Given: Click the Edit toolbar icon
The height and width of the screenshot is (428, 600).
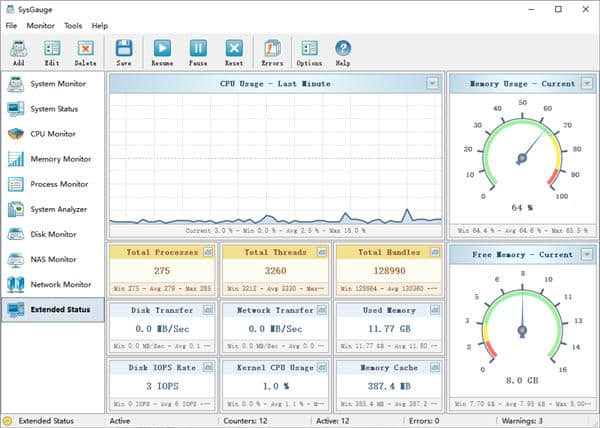Looking at the screenshot, I should tap(52, 51).
